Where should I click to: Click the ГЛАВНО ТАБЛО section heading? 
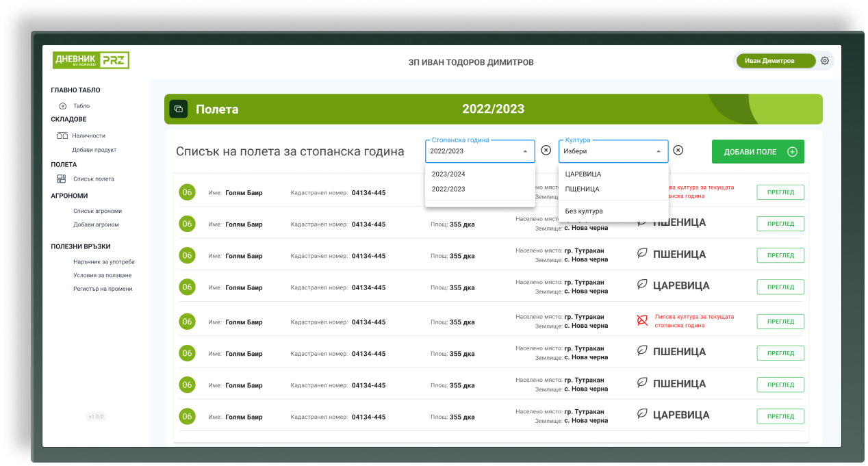pyautogui.click(x=75, y=90)
